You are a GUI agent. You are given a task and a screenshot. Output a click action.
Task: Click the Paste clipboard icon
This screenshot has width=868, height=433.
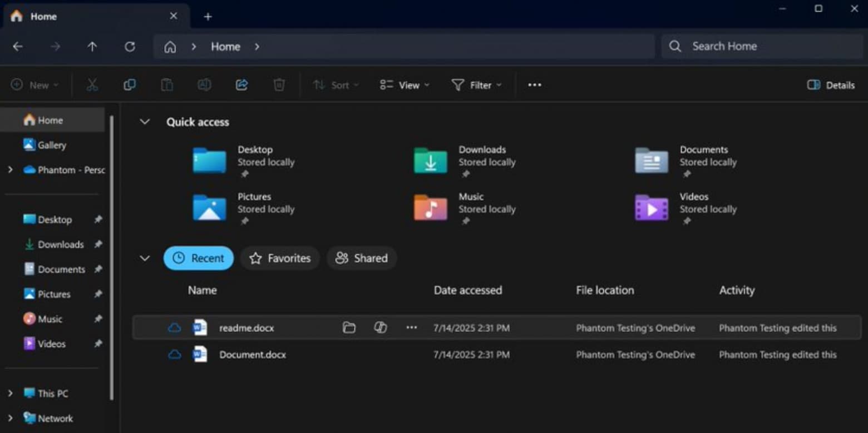(167, 85)
